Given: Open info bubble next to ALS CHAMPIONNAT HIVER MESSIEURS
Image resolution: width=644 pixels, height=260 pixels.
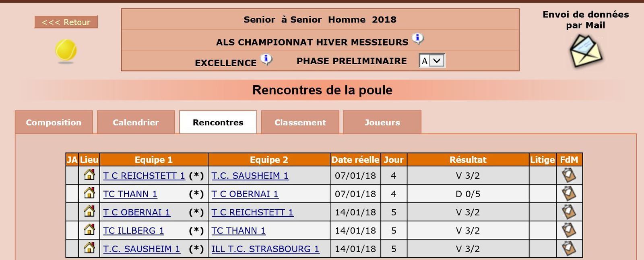Looking at the screenshot, I should [x=418, y=39].
